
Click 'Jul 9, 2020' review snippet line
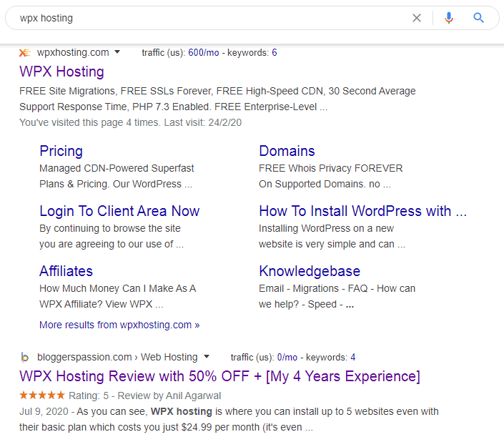click(229, 411)
